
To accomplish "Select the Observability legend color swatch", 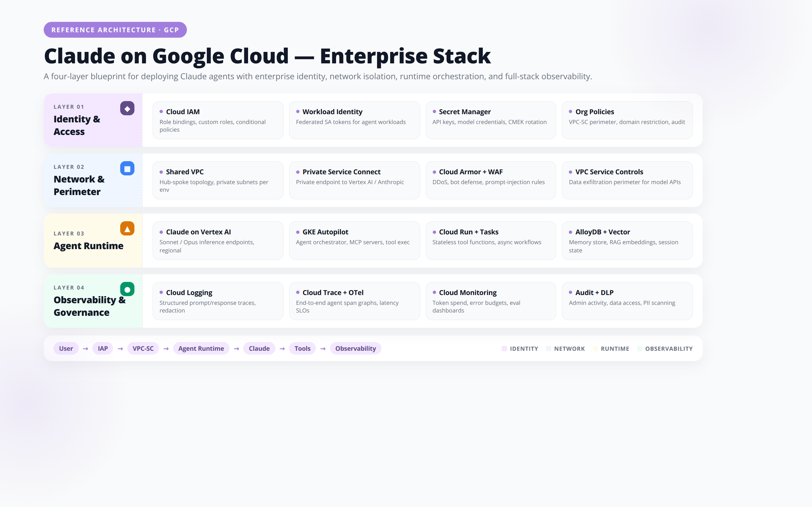I will [640, 348].
